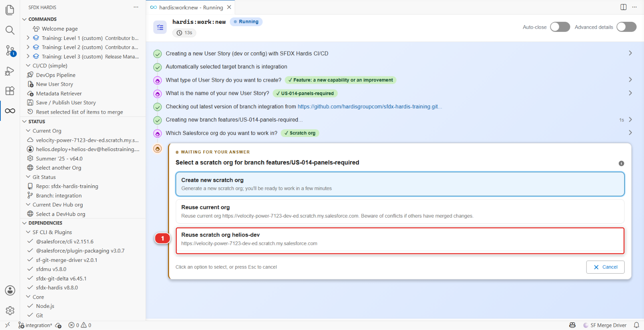Toggle the Auto-close switch
The height and width of the screenshot is (330, 644).
click(x=560, y=27)
